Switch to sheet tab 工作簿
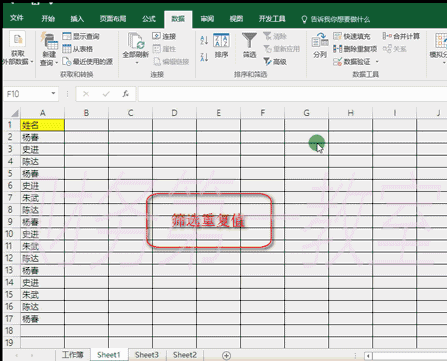The height and width of the screenshot is (361, 447). point(72,355)
